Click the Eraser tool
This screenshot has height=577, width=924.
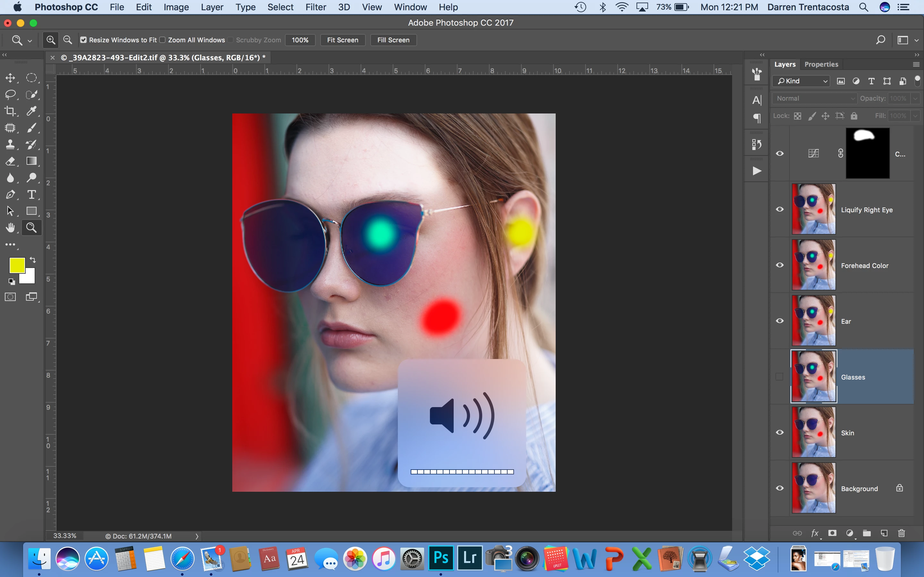coord(10,161)
